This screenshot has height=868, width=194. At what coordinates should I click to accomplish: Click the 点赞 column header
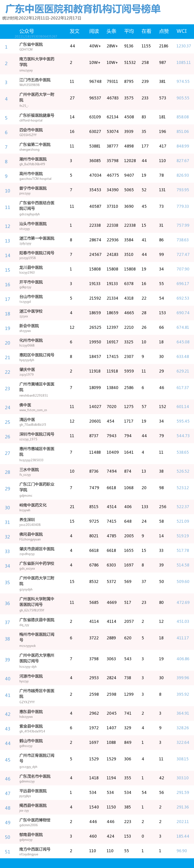pos(164,31)
